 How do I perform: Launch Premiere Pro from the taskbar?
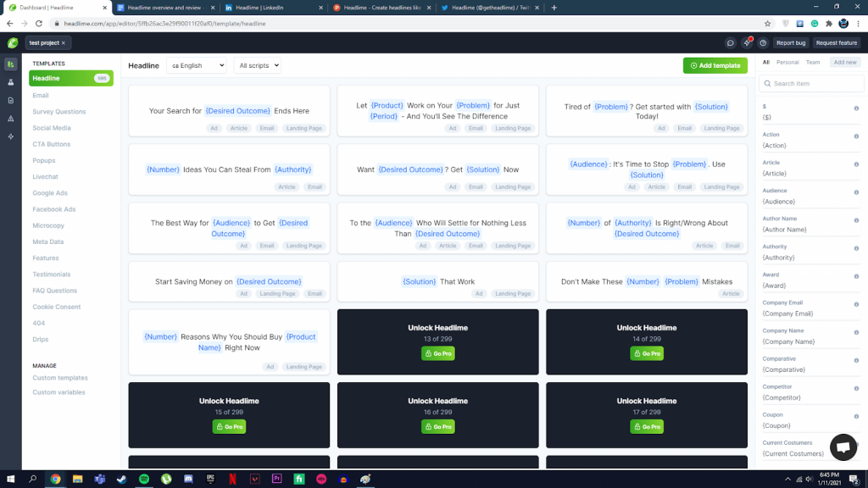pyautogui.click(x=277, y=480)
